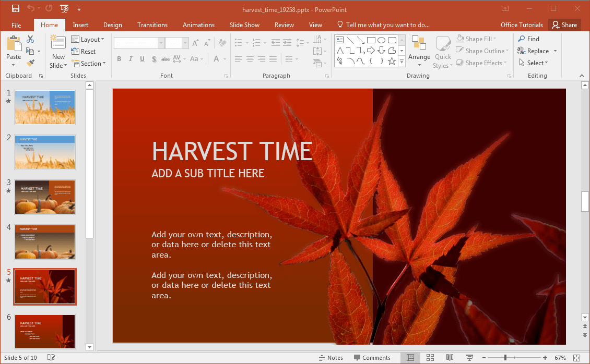
Task: Open Office Tutorials link
Action: point(522,25)
